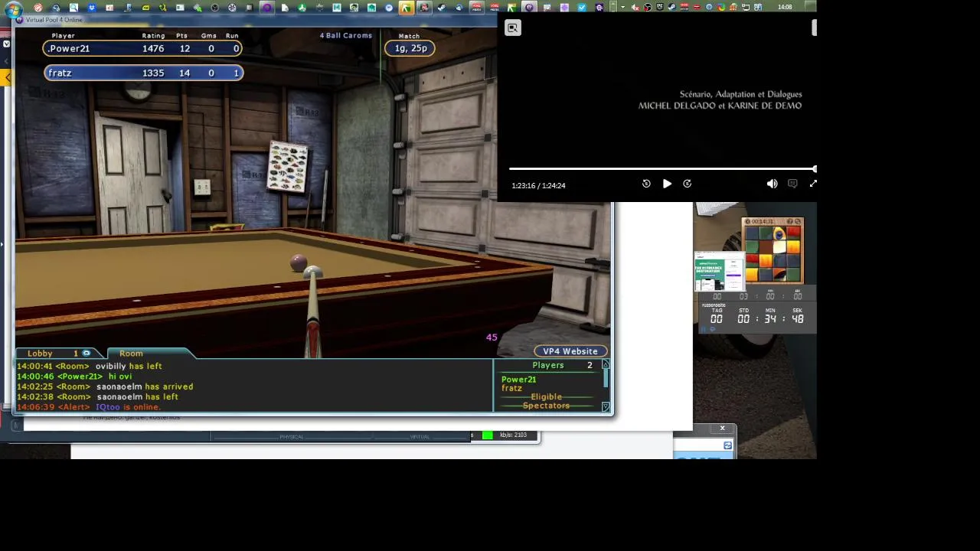Click the match info 1g, 25p
The height and width of the screenshot is (551, 980).
click(x=410, y=48)
